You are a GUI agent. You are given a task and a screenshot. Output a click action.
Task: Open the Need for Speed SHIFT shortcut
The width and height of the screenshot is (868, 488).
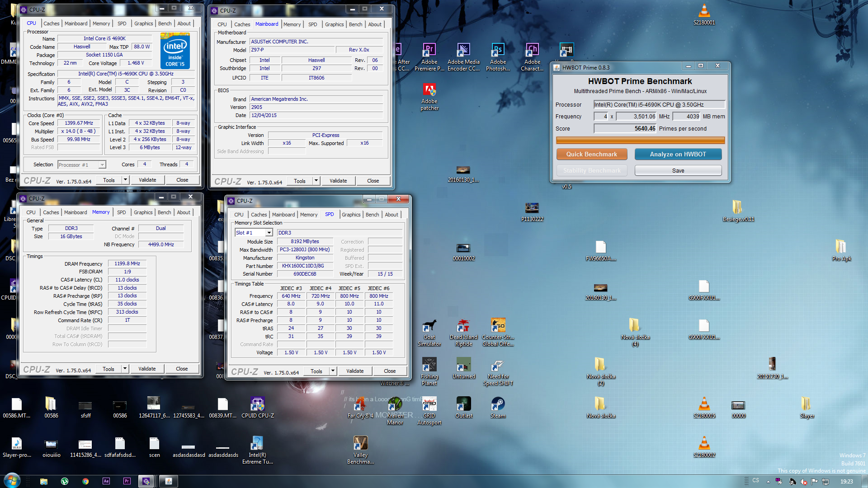[x=498, y=372]
